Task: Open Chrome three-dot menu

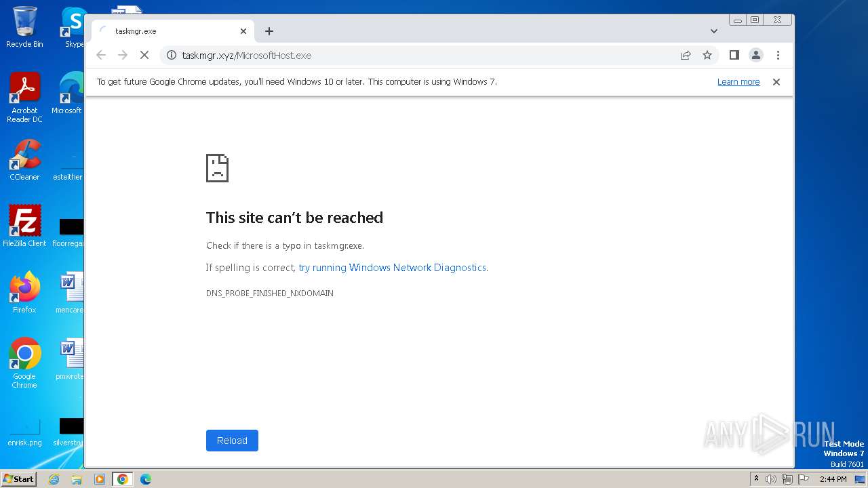Action: [x=778, y=55]
